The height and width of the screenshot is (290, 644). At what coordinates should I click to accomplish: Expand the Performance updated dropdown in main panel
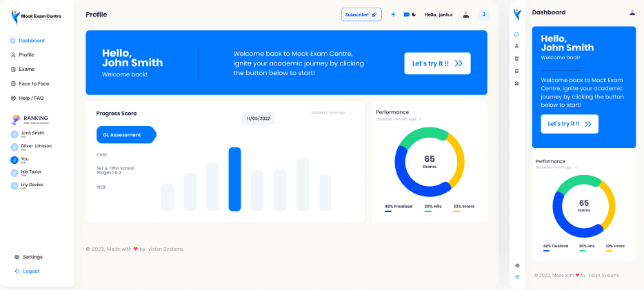click(x=421, y=119)
